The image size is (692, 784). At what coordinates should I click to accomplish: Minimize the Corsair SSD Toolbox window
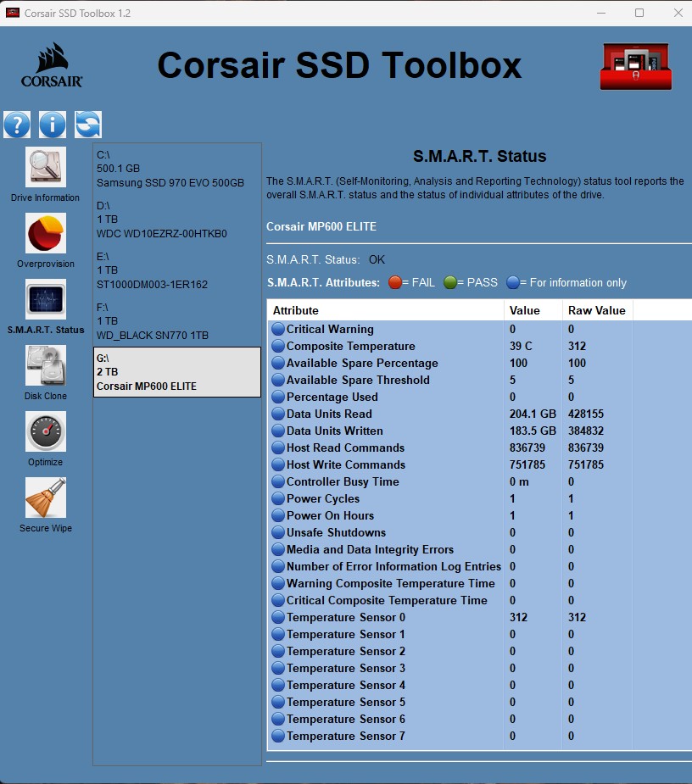coord(601,13)
